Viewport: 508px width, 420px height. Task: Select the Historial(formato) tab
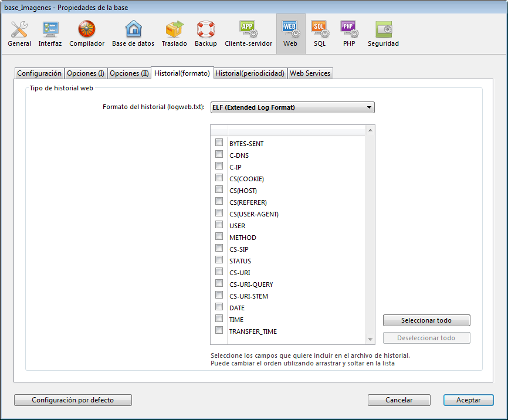[182, 73]
